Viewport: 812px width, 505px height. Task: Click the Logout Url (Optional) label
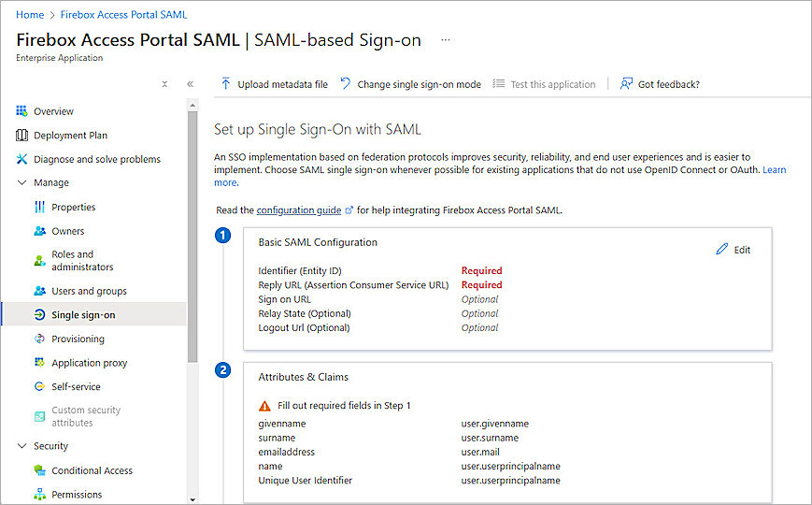click(304, 327)
